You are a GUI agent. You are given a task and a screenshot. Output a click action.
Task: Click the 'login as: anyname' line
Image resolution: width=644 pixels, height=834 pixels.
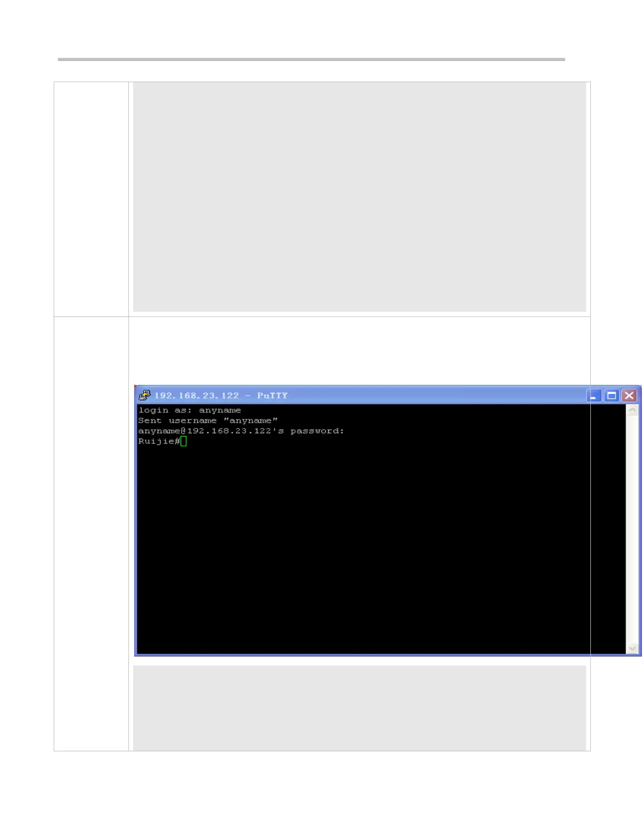coord(189,410)
